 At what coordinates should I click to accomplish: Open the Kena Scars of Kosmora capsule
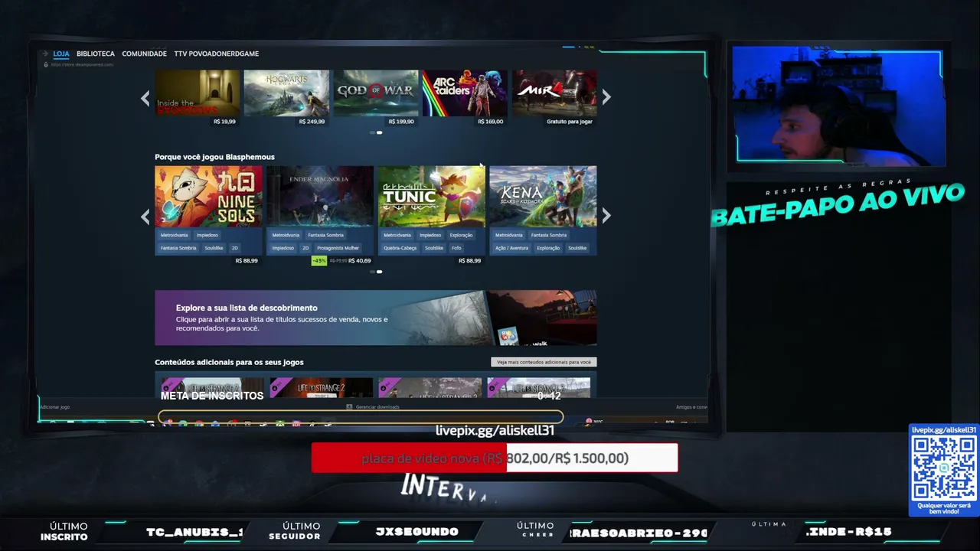click(x=543, y=197)
